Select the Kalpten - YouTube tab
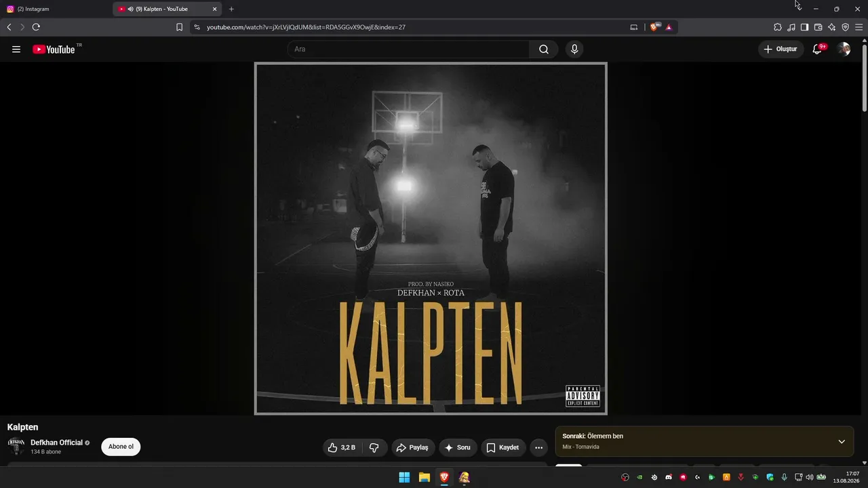The width and height of the screenshot is (868, 488). click(167, 9)
